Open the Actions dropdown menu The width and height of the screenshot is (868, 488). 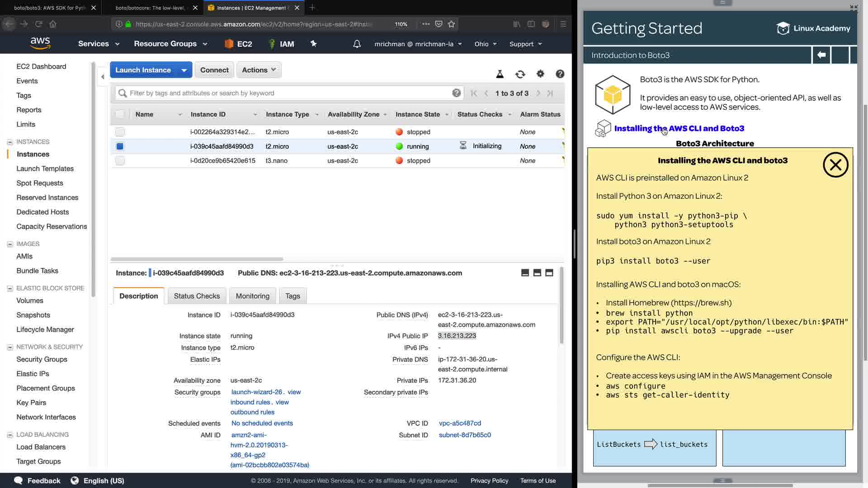coord(259,70)
